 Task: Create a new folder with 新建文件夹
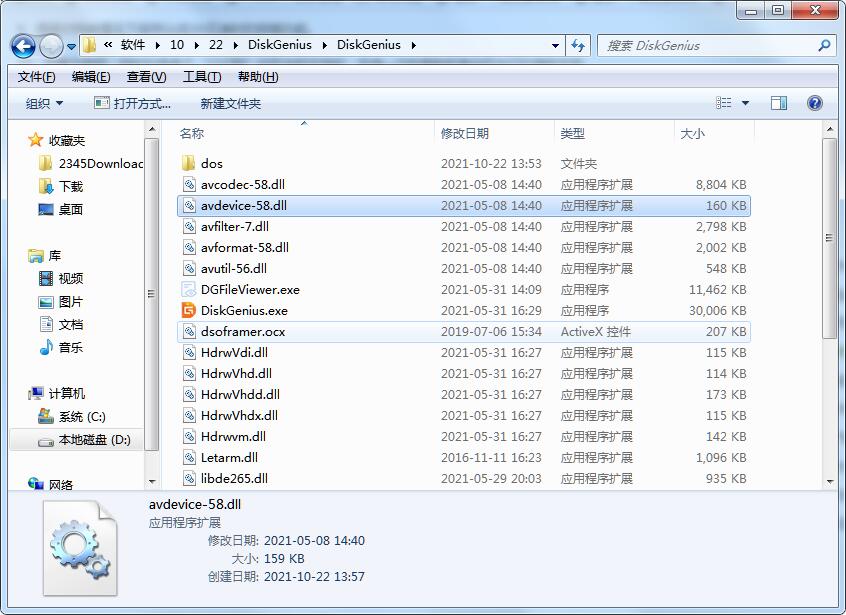point(230,103)
